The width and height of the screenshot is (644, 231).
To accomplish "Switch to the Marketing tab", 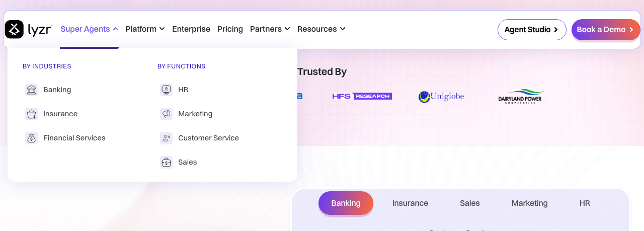I will 529,203.
